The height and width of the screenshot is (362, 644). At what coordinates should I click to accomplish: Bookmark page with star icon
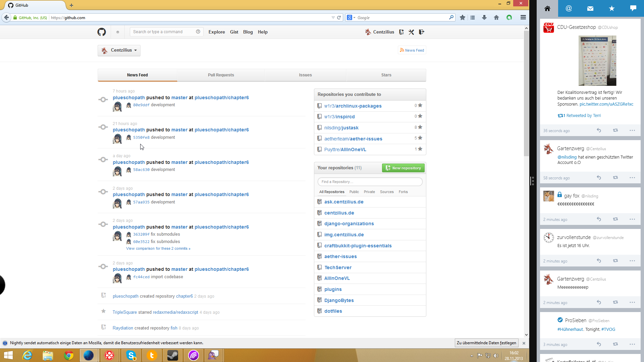[x=462, y=17]
